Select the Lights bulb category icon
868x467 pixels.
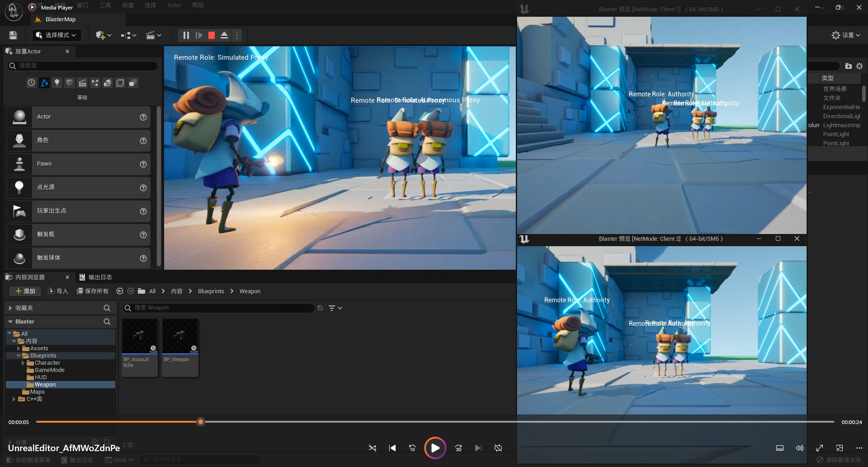tap(57, 83)
